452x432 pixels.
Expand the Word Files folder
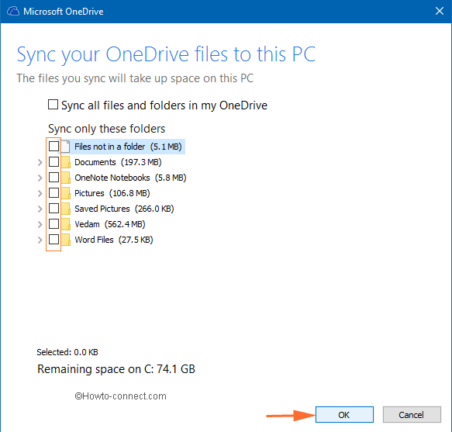pos(40,240)
